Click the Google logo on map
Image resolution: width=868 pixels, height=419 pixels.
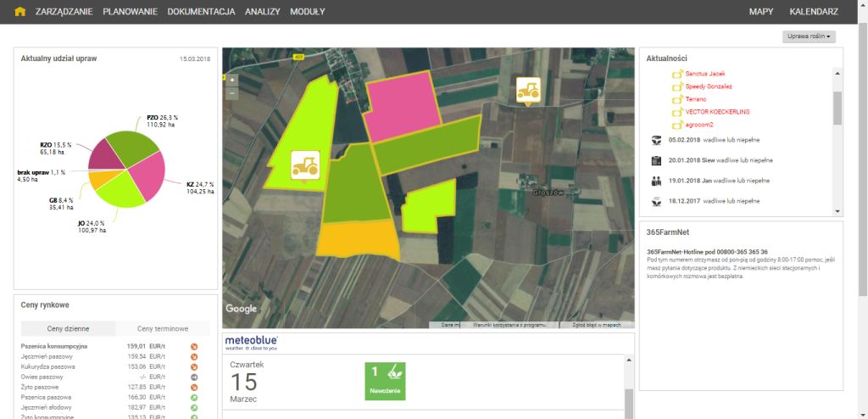pos(242,309)
